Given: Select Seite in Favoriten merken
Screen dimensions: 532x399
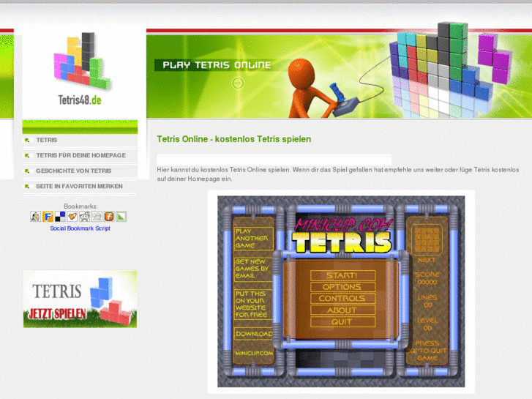Looking at the screenshot, I should [x=79, y=186].
